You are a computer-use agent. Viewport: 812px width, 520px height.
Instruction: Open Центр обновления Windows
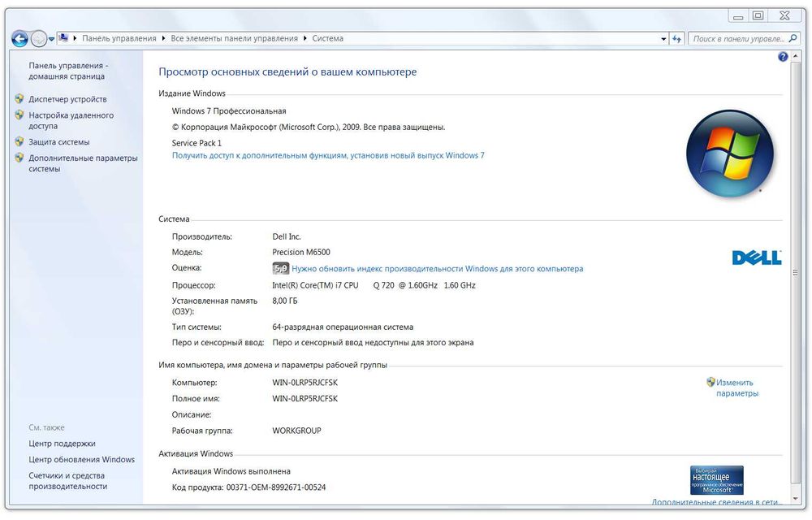click(82, 459)
